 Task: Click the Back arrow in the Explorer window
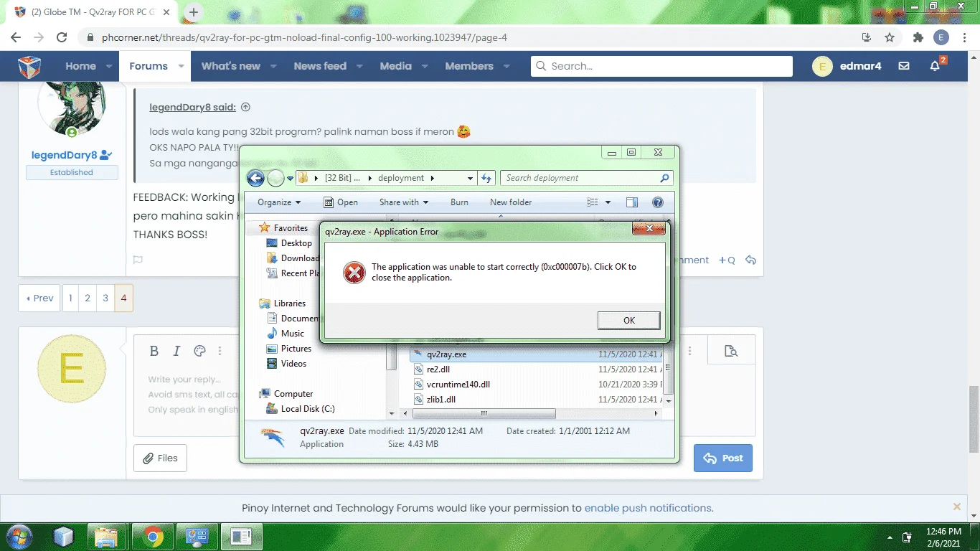coord(255,178)
